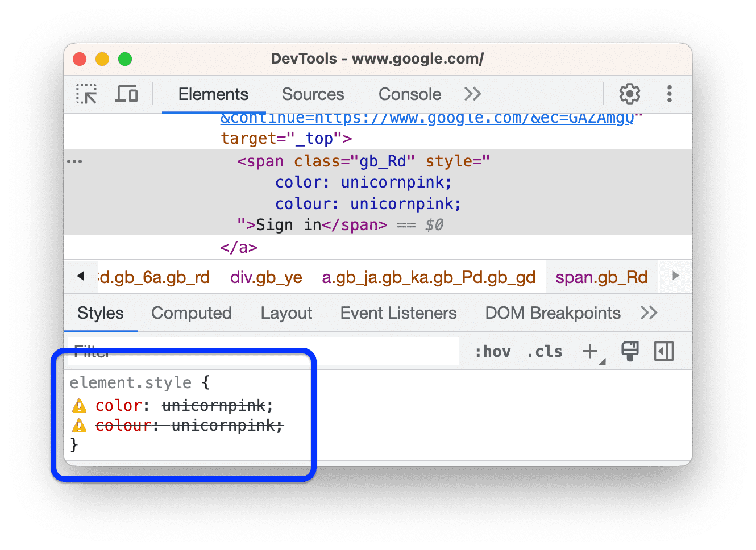Select the span.gb_Rd breadcrumb

pos(601,277)
